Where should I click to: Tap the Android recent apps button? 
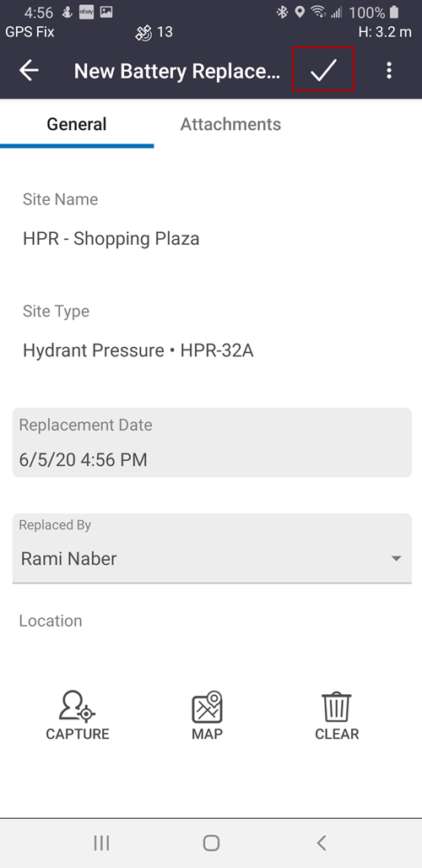pos(101,843)
